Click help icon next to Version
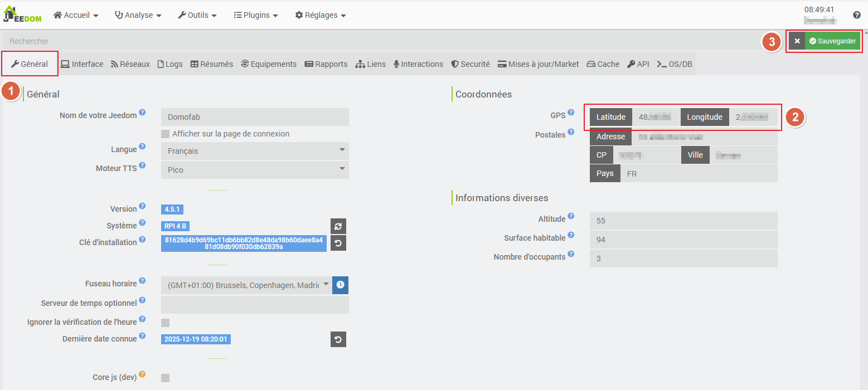Image resolution: width=868 pixels, height=390 pixels. point(142,206)
